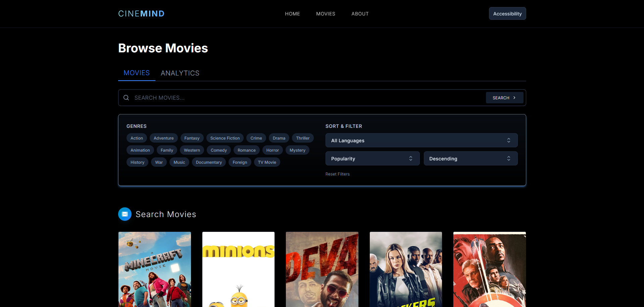
Task: Open the All Languages dropdown
Action: point(421,140)
